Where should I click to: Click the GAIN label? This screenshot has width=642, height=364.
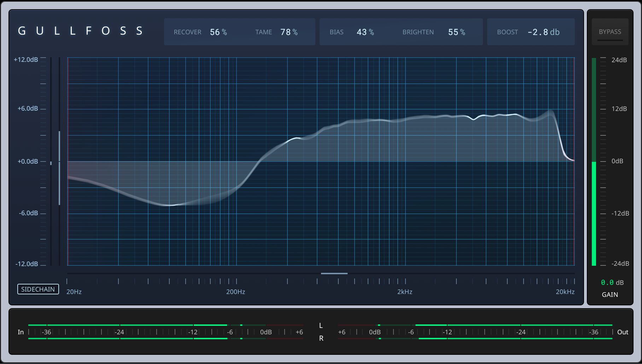[610, 294]
